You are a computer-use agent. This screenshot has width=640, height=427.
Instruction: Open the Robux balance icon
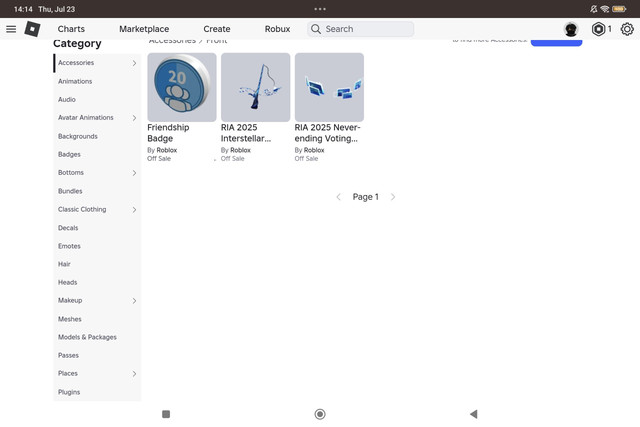click(x=598, y=29)
